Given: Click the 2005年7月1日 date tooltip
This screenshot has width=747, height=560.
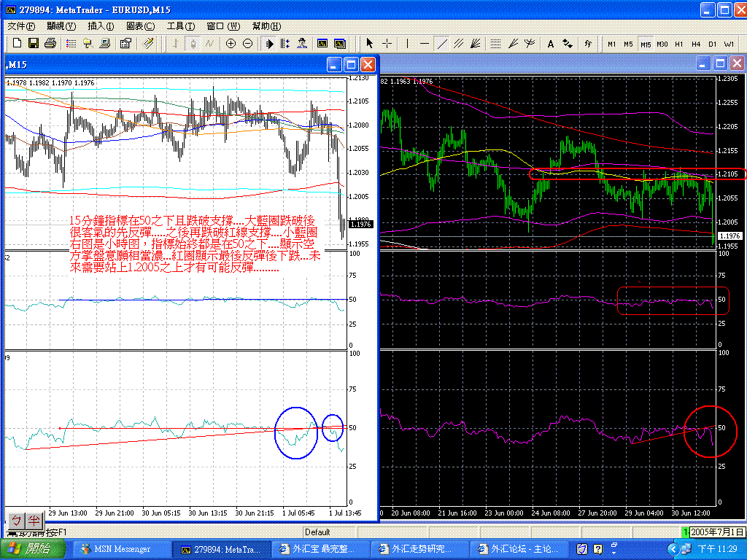Looking at the screenshot, I should click(x=717, y=532).
